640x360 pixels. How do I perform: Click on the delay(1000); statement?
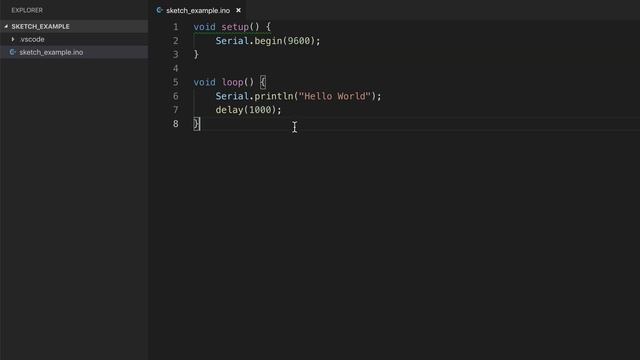tap(249, 110)
